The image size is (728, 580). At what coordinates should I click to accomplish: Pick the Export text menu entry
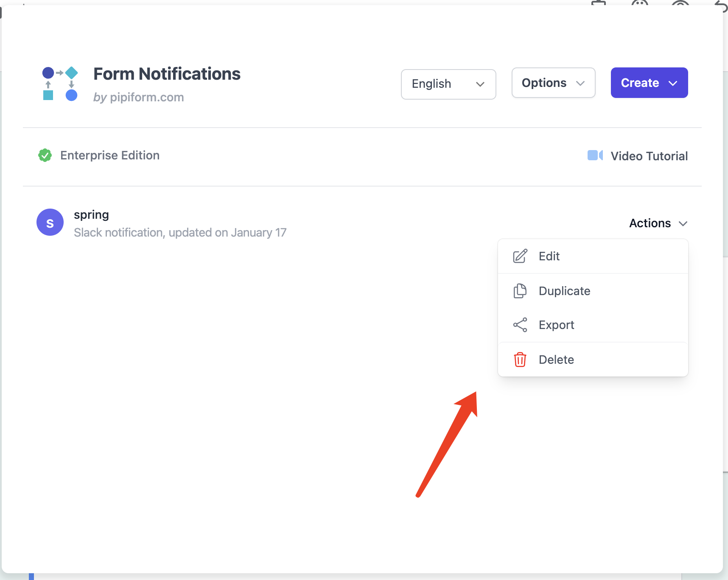tap(556, 325)
